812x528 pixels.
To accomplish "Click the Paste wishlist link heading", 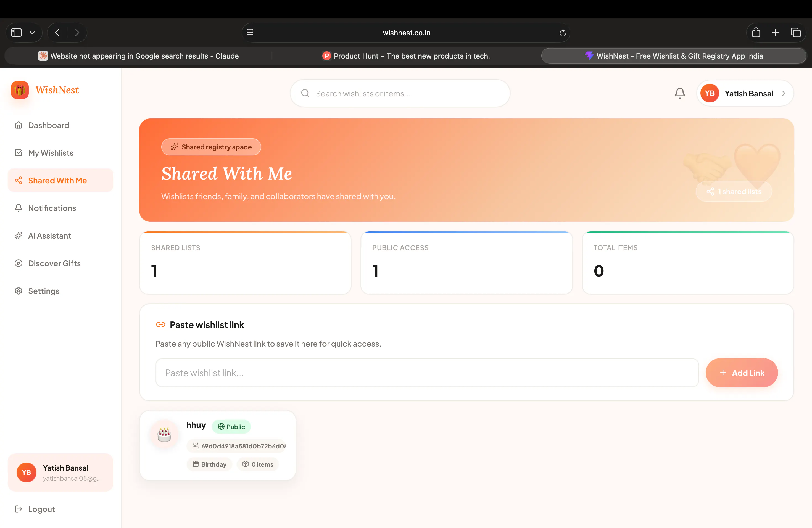I will [x=207, y=325].
